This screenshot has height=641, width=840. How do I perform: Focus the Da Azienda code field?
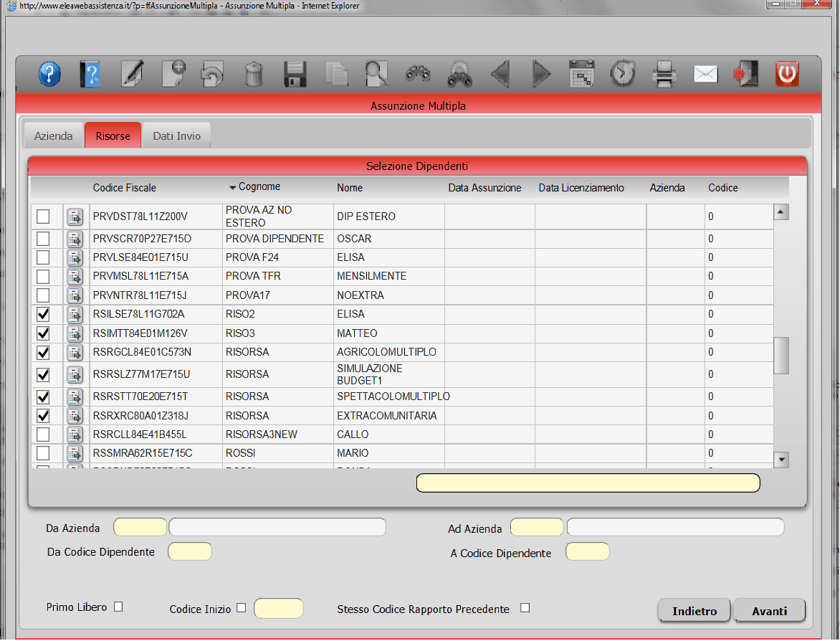tap(140, 528)
